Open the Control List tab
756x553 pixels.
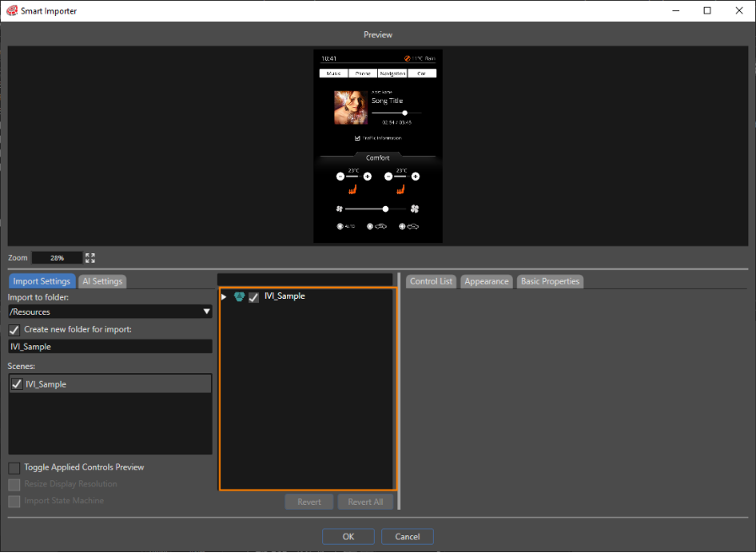point(431,281)
